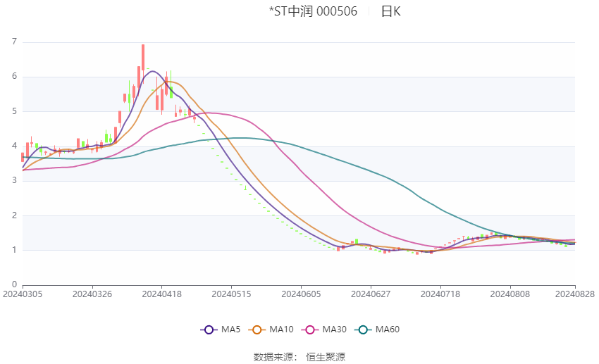Toggle the MA30 legend series
Viewport: 599px width, 364px height.
point(324,330)
